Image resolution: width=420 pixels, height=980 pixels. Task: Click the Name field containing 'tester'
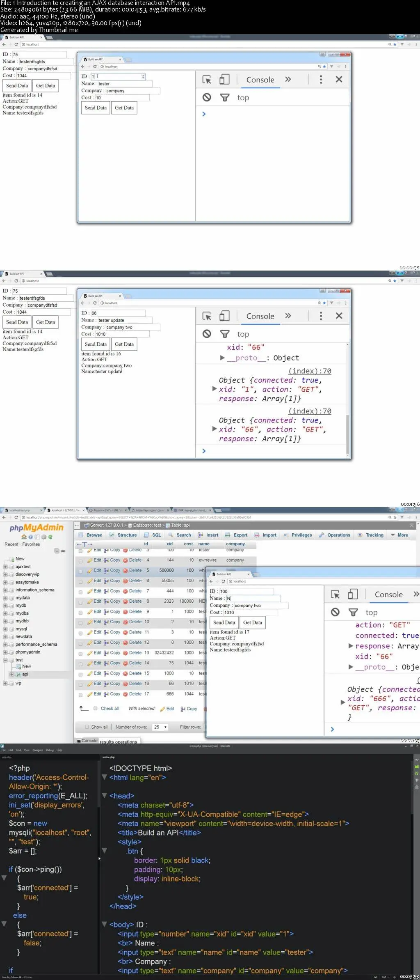tap(125, 84)
